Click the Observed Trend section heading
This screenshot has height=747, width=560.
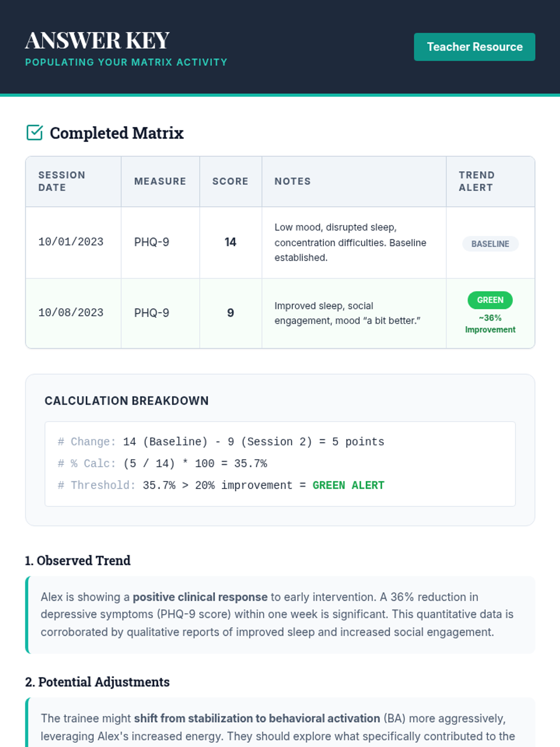coord(77,560)
